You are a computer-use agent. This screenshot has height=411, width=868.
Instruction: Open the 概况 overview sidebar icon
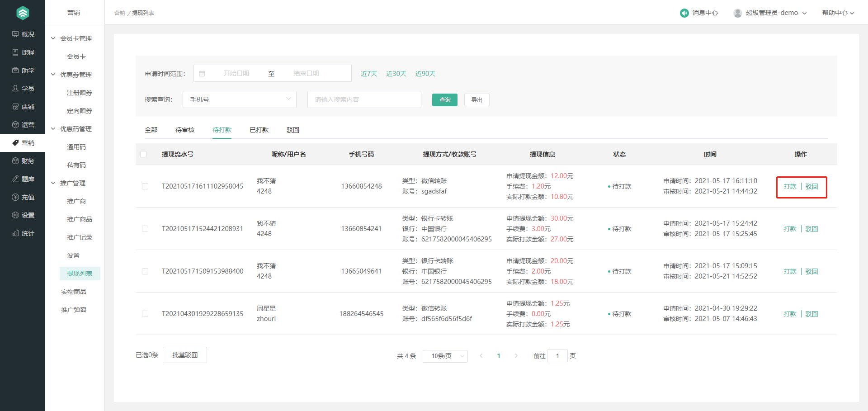click(15, 34)
